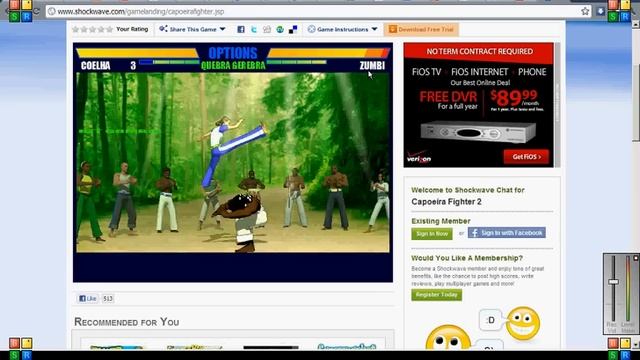640x360 pixels.
Task: Rate the game one star
Action: click(76, 29)
